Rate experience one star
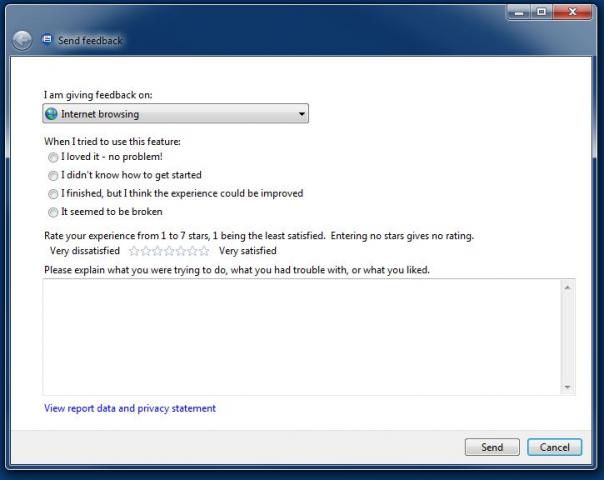This screenshot has width=604, height=480. (x=134, y=251)
